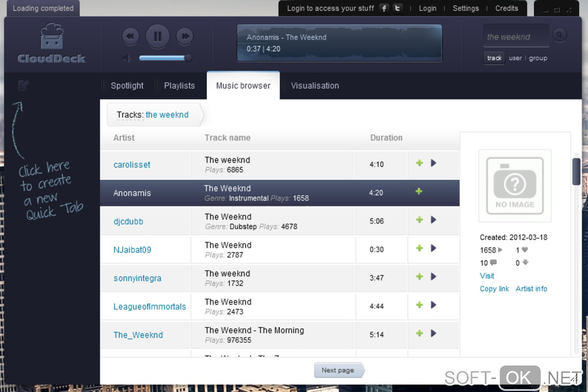
Task: Add 'The Weeknd - The Morning' with plus icon
Action: click(x=419, y=333)
